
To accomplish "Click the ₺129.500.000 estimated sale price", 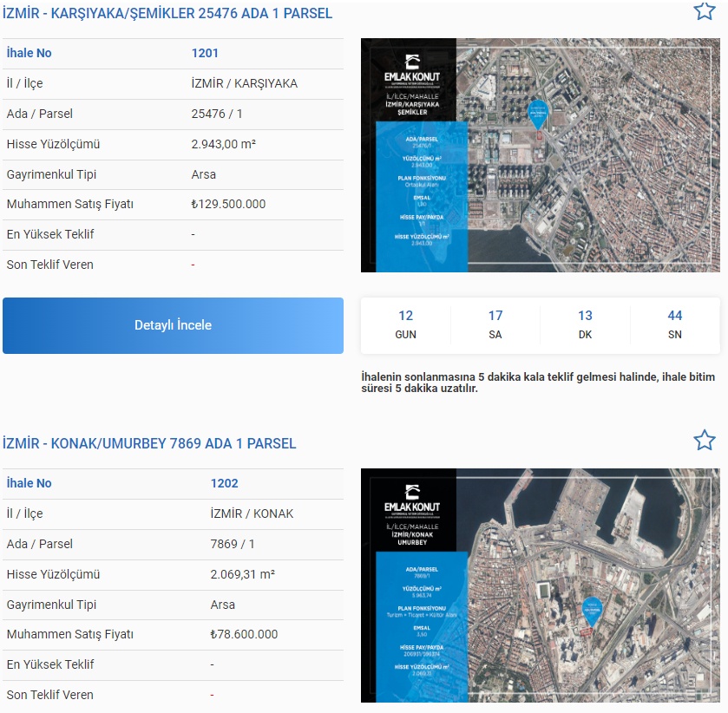I will pyautogui.click(x=228, y=205).
